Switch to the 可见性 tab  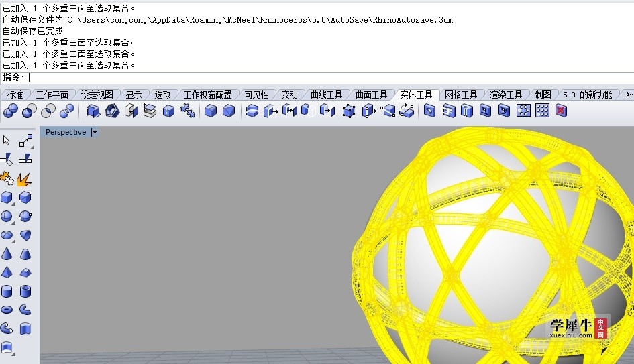pos(256,95)
